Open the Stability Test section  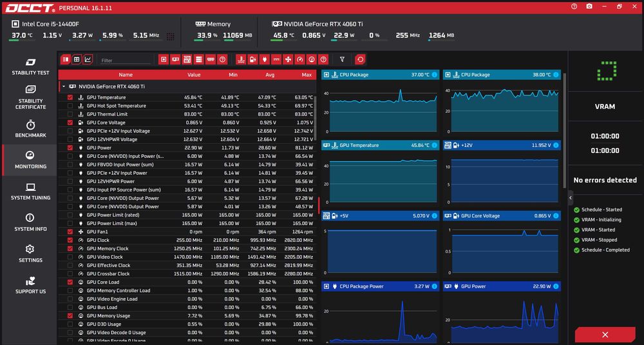pyautogui.click(x=30, y=66)
